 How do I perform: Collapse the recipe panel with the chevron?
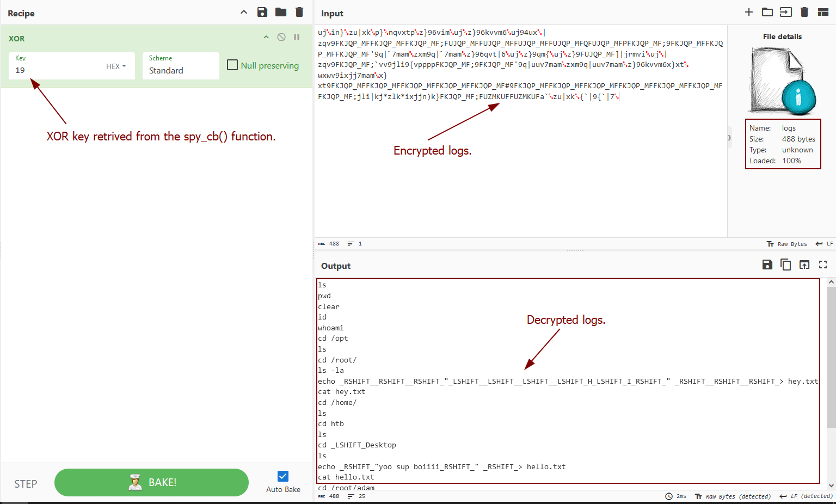point(244,12)
